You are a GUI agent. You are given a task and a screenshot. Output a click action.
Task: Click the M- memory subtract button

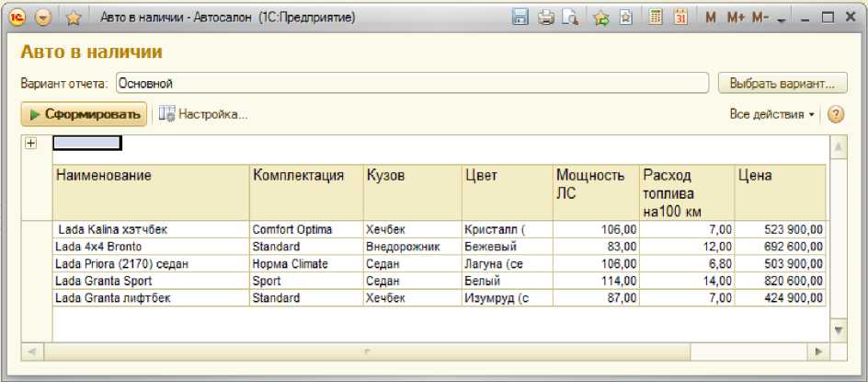[760, 17]
